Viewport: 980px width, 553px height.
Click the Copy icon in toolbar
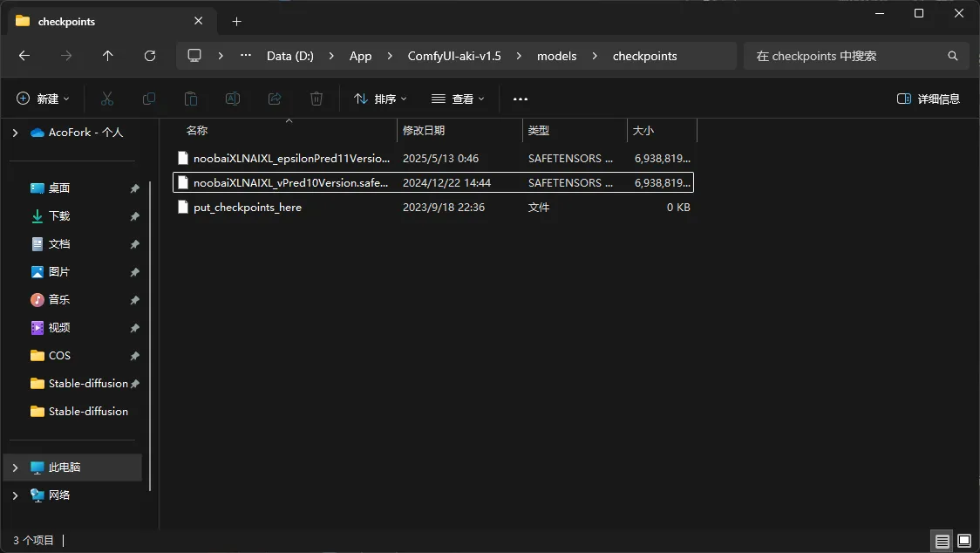(149, 99)
